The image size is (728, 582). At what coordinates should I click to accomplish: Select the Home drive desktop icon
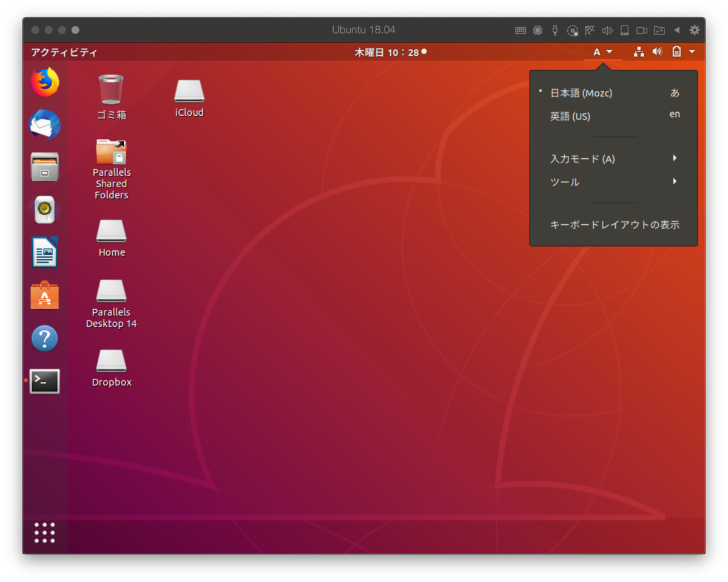[x=111, y=238]
